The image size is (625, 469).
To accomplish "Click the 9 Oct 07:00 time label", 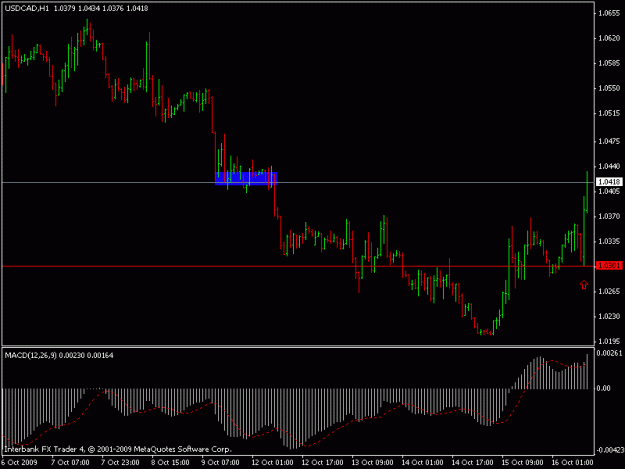I will [x=220, y=463].
